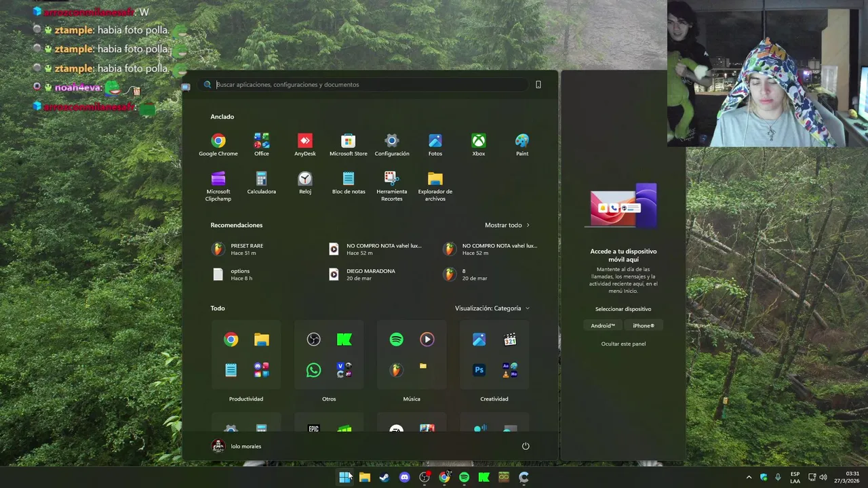The image size is (868, 488).
Task: Launch Paint from pinned apps
Action: coord(522,144)
